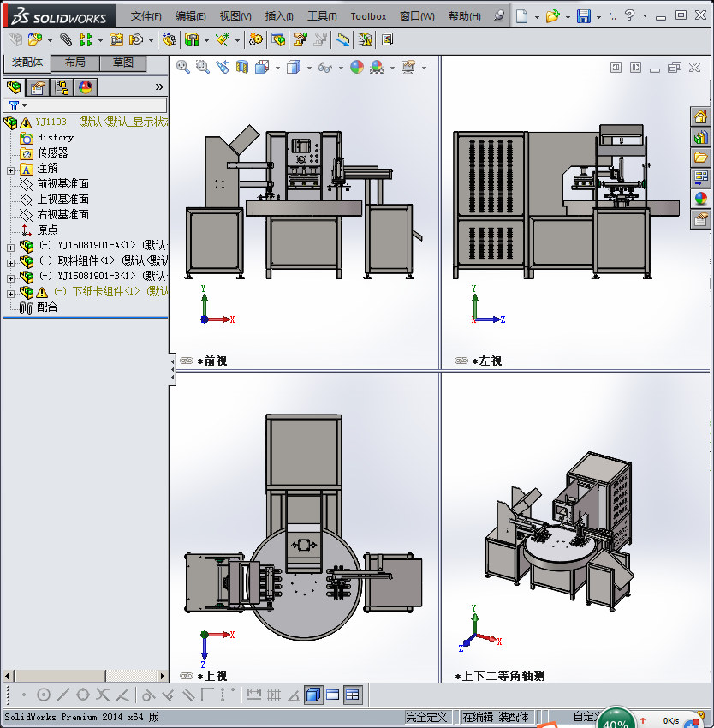Open the Insert Components dropdown arrow

point(51,41)
